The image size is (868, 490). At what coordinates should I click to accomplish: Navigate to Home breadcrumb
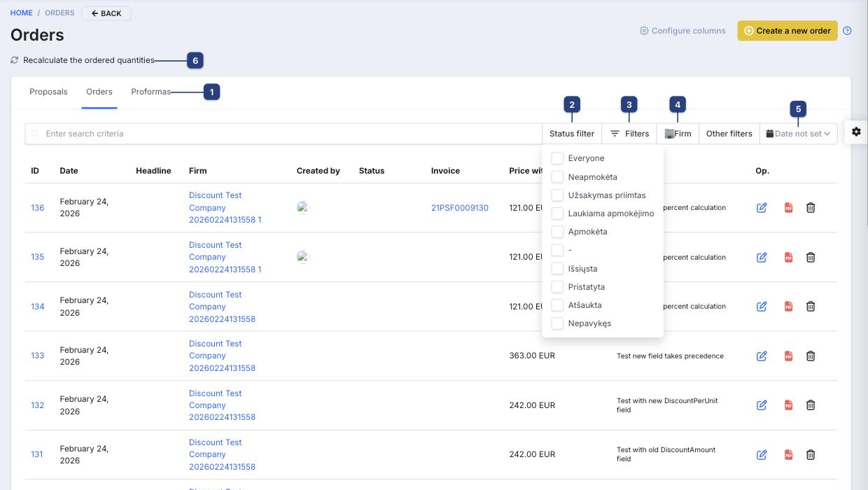tap(21, 13)
